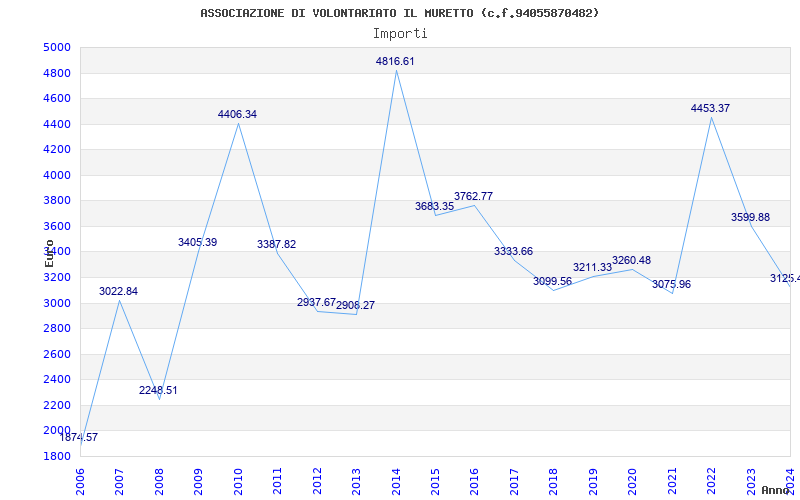Select the 3387.82 data label
Viewport: 800px width, 500px height.
[277, 245]
